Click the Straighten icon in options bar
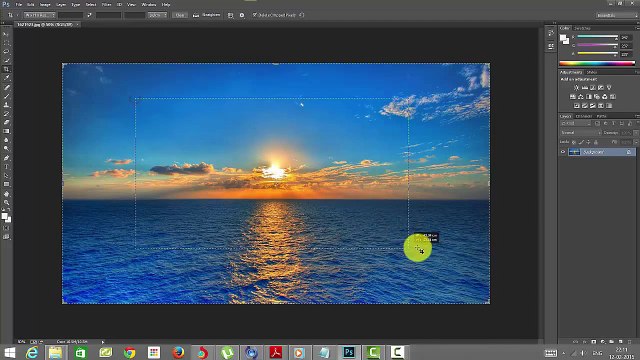 click(196, 15)
